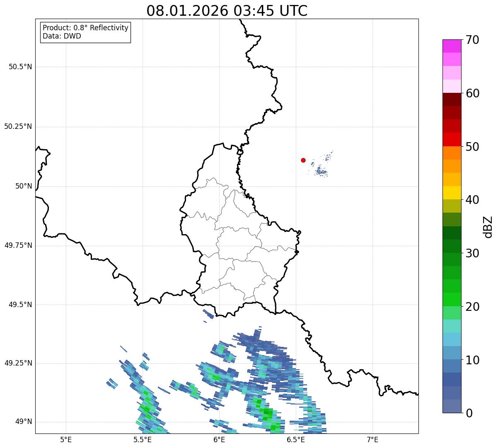Click the colorbar tick label 40
Viewport: 498px width, 448px height.
tap(473, 200)
